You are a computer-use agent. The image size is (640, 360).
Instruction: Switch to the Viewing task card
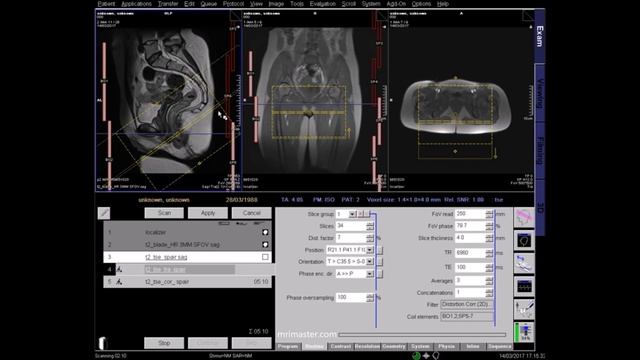(540, 93)
